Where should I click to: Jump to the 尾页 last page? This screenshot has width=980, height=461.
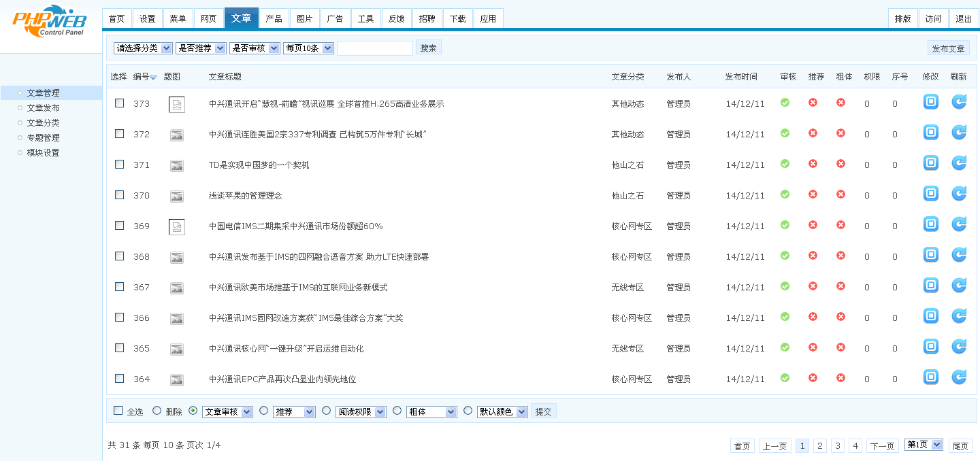[x=960, y=446]
